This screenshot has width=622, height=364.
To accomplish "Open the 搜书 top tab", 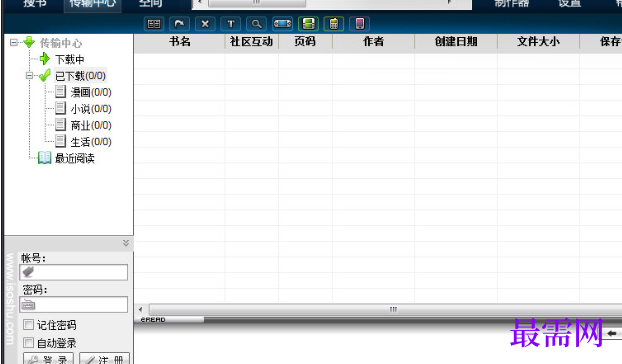I will [x=35, y=4].
